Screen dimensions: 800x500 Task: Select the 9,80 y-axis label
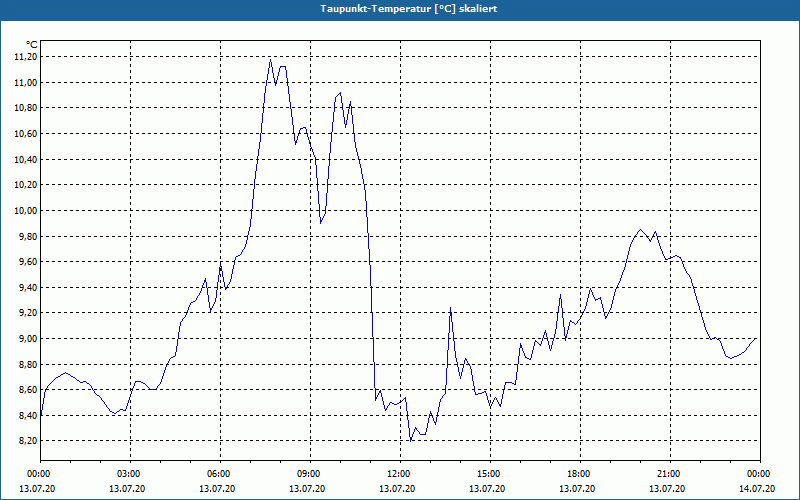pos(28,236)
